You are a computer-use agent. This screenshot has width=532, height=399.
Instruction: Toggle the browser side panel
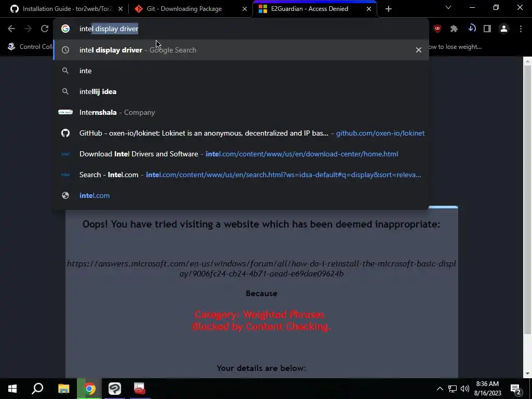487,29
